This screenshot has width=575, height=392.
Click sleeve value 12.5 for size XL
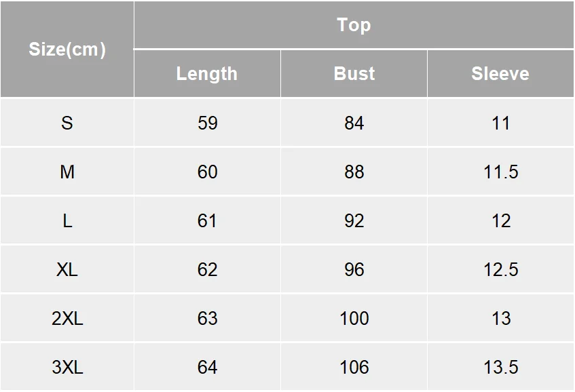point(500,269)
